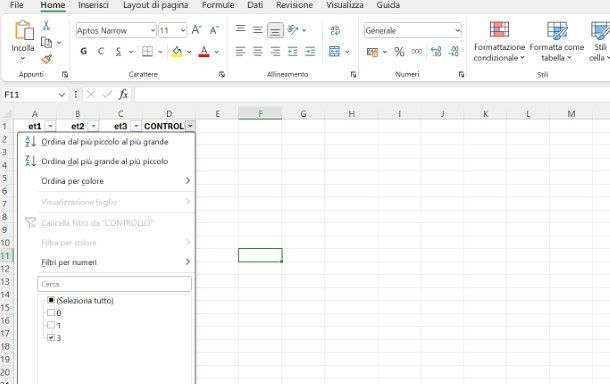The image size is (610, 384).
Task: Click the text orientation icon
Action: coord(293,30)
